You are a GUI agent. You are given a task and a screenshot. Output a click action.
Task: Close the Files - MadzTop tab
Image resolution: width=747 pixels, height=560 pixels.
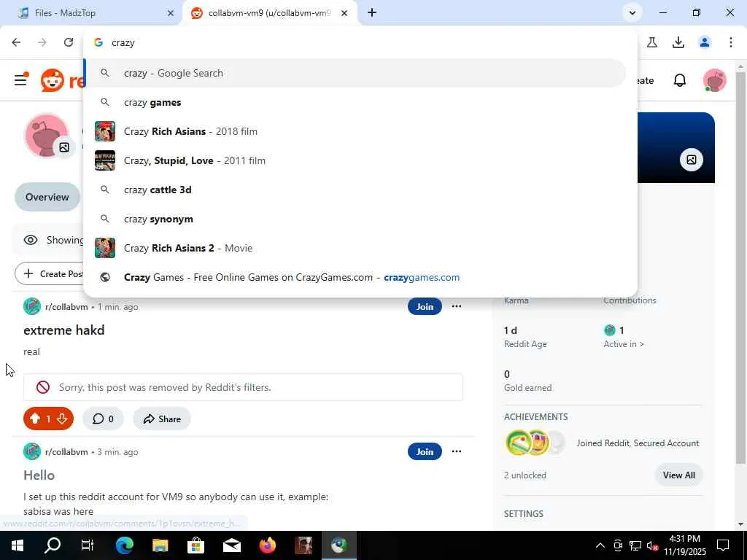pos(171,13)
